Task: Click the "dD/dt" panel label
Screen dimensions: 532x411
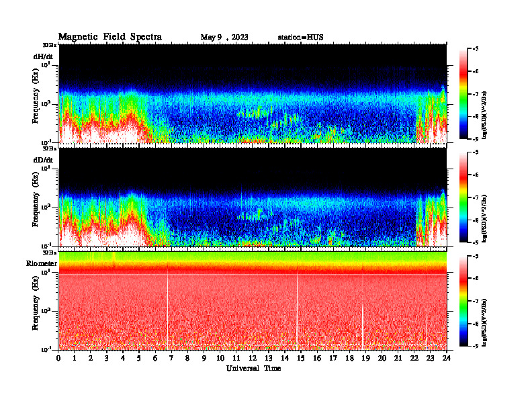Action: (x=43, y=160)
